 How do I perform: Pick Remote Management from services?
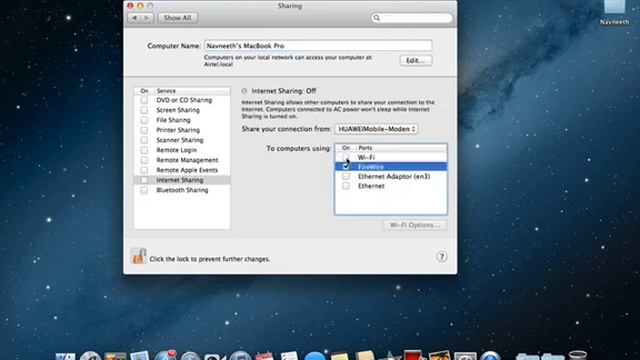[182, 160]
